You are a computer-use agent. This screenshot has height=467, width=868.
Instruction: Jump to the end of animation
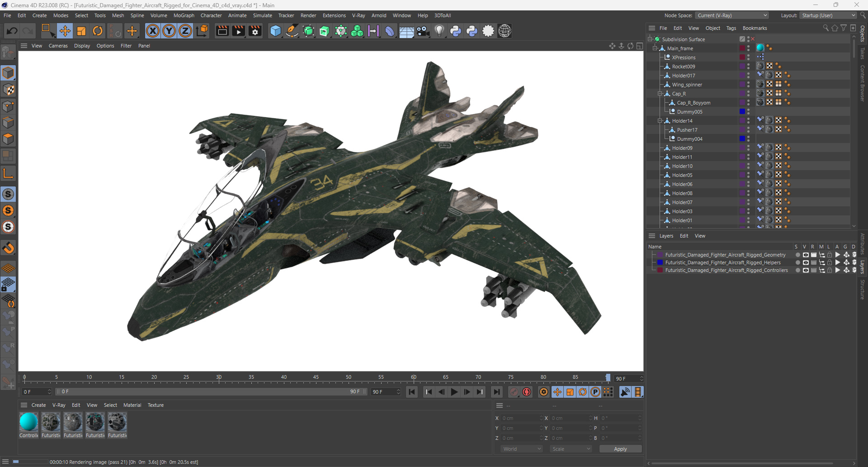pyautogui.click(x=497, y=392)
